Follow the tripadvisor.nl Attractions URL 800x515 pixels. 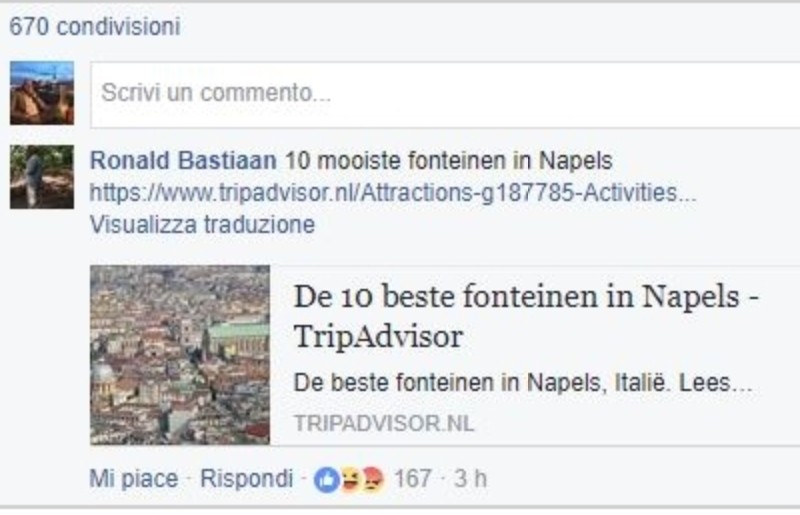393,192
